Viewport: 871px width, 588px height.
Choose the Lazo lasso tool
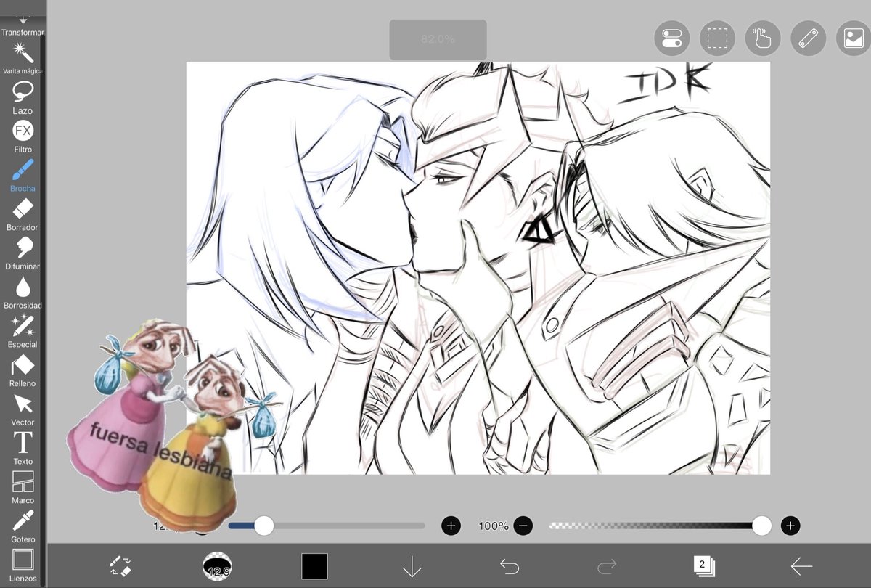(x=23, y=97)
